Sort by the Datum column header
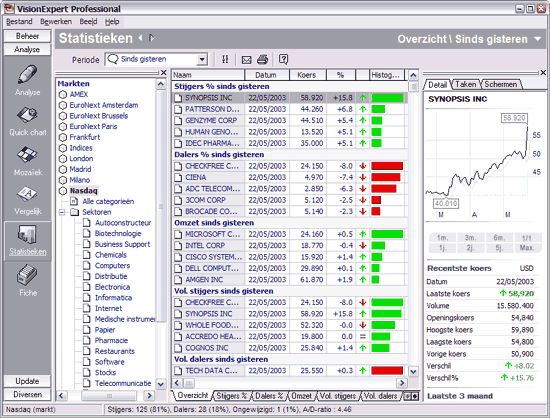This screenshot has width=550, height=418. pyautogui.click(x=267, y=75)
